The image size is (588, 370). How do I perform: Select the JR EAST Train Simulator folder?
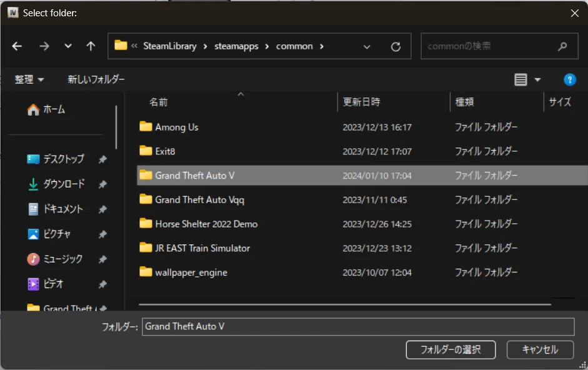point(362,248)
